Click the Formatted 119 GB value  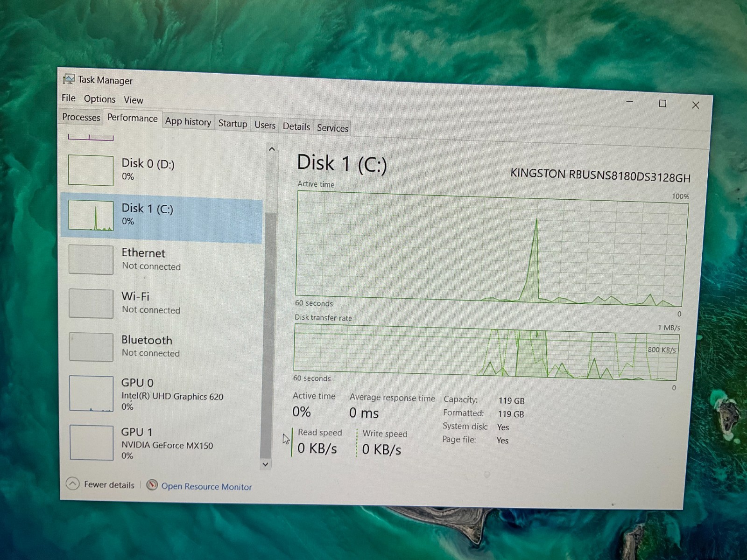click(x=511, y=414)
